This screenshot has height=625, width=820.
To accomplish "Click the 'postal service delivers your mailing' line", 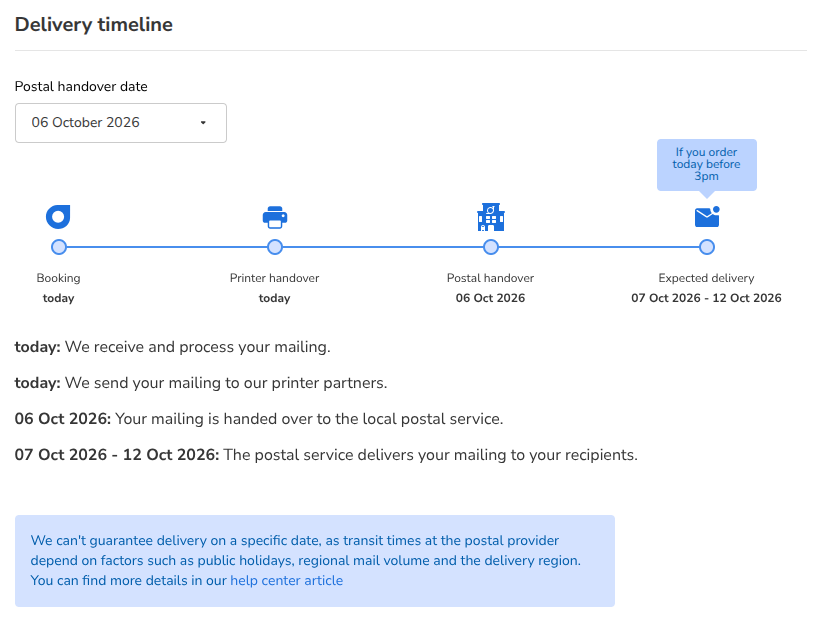I will pos(326,455).
